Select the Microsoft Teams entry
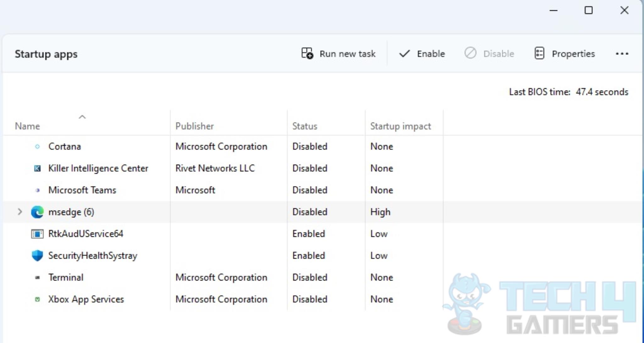Image resolution: width=644 pixels, height=343 pixels. 82,190
